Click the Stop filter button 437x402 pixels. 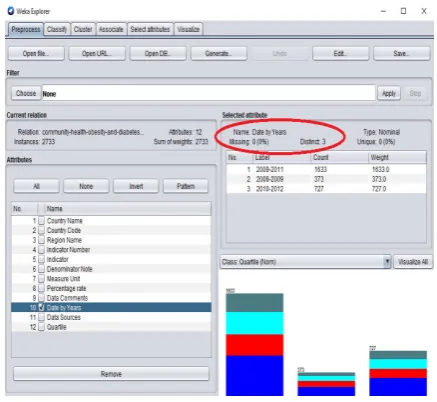(415, 93)
